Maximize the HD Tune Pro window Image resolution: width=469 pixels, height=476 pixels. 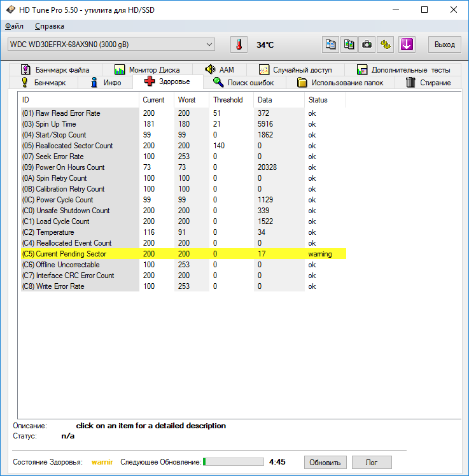pos(424,10)
